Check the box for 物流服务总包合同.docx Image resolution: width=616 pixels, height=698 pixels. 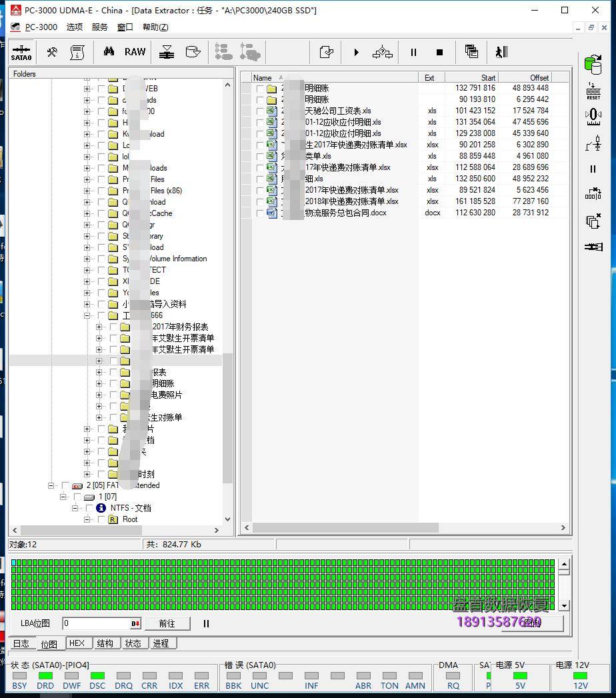(261, 213)
